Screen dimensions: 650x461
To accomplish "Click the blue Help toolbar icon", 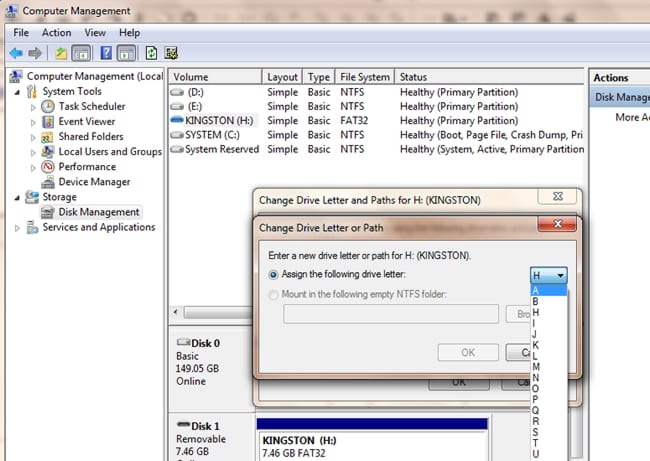I will click(x=105, y=53).
